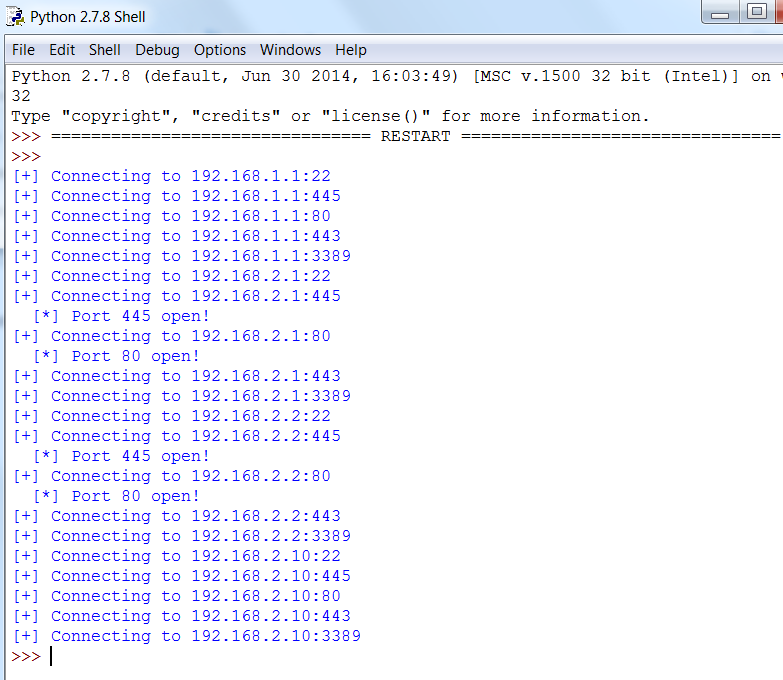Click line 'Connecting to 192.168.2.10:3389'

(x=187, y=636)
